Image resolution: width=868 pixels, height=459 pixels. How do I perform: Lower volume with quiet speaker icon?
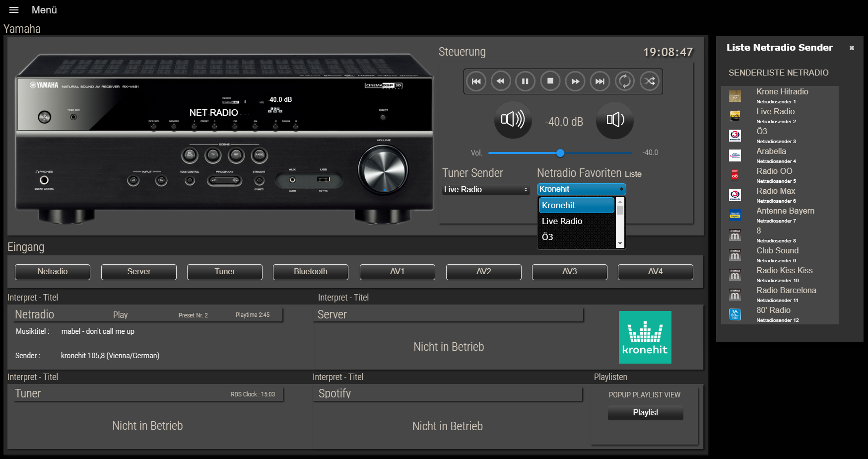615,120
